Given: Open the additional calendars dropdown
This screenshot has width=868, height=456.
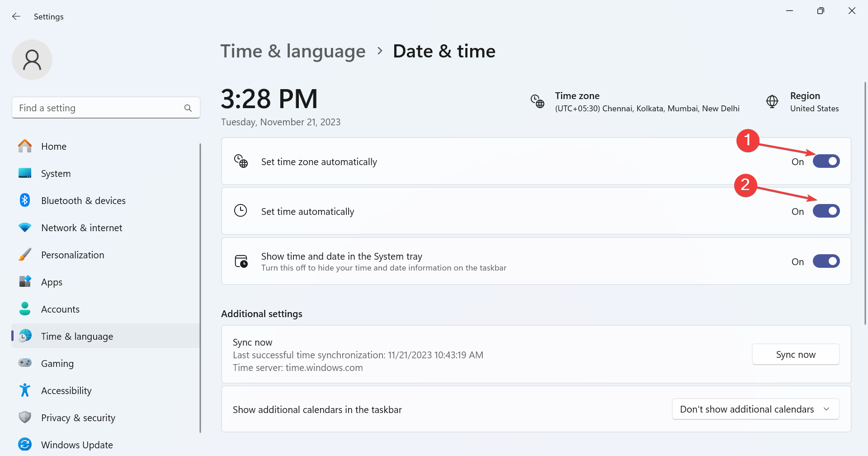Looking at the screenshot, I should (755, 409).
